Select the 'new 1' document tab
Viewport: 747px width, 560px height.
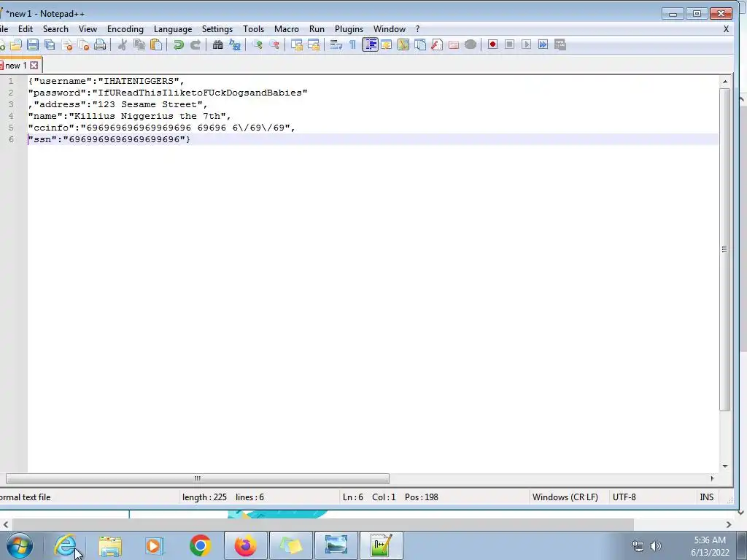point(16,66)
